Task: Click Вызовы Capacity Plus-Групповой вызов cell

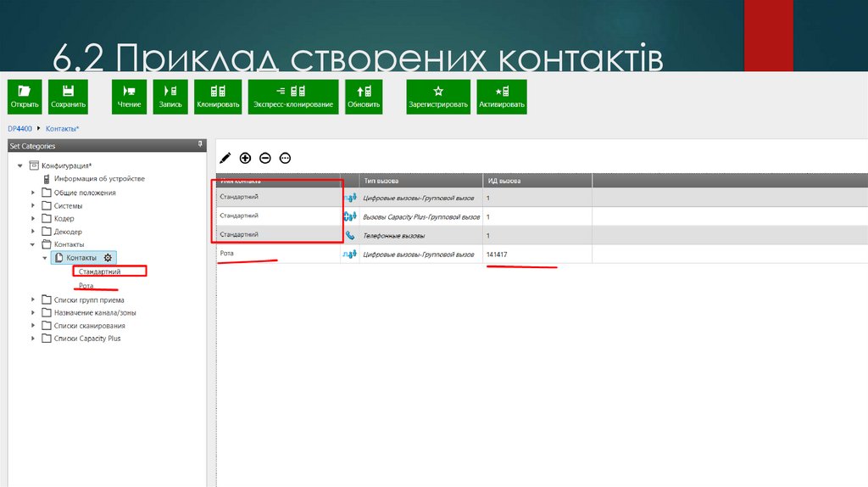Action: tap(421, 216)
